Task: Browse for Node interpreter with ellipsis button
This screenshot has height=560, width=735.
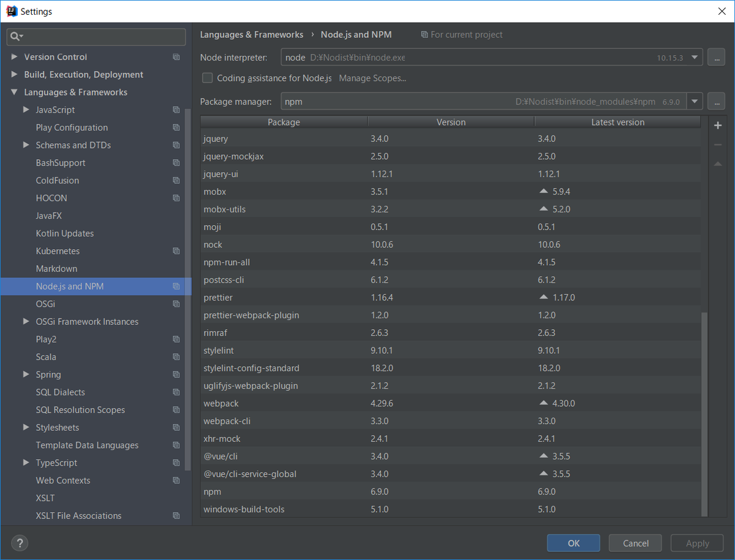Action: (x=716, y=58)
